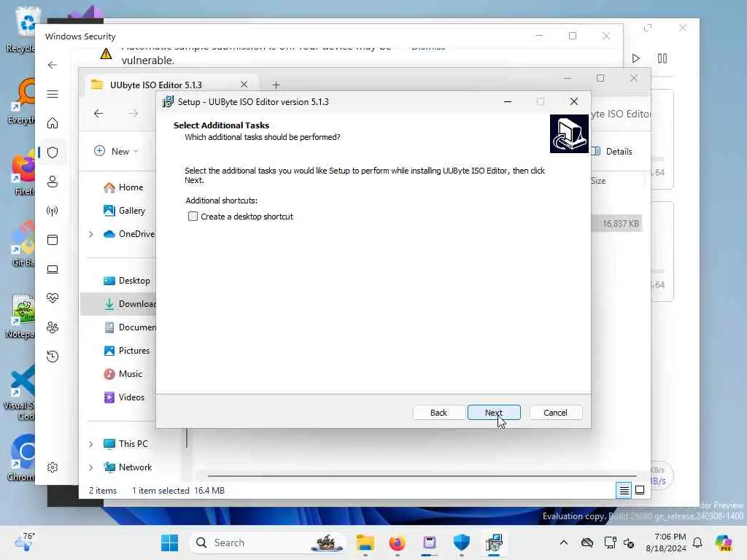Open Protection history clock icon
The image size is (747, 560).
53,356
